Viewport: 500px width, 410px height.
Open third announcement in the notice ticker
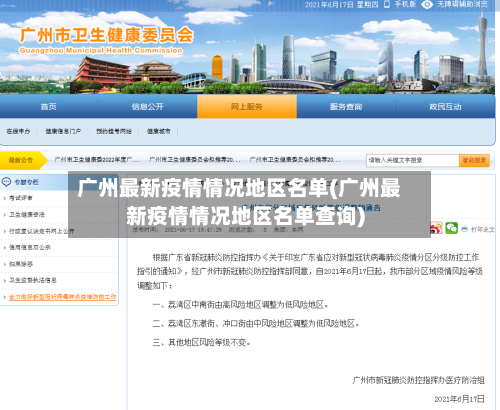(295, 160)
